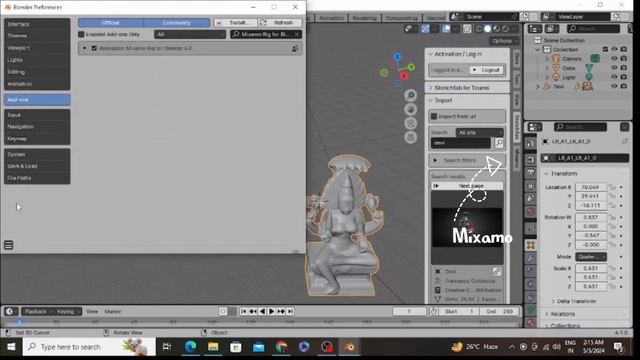The image size is (640, 360).
Task: Open Chrome from the taskbar
Action: point(281,347)
